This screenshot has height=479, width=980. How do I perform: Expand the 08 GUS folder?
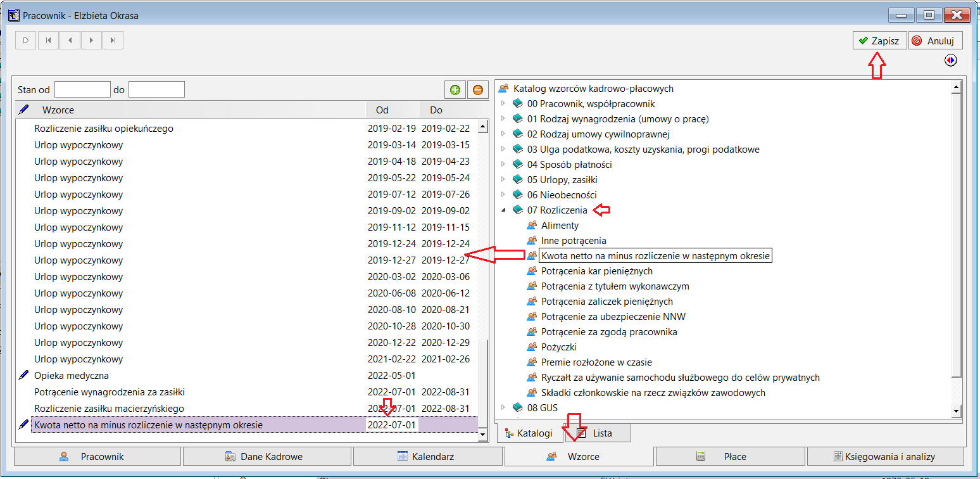[x=503, y=407]
